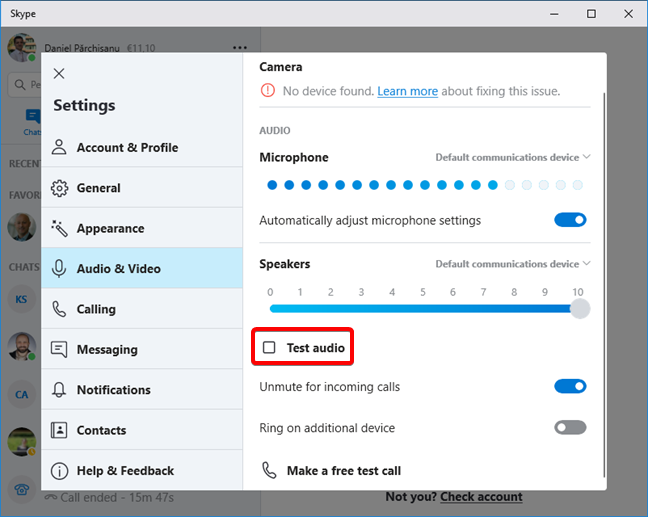Screen dimensions: 648x517
Task: Click the settings scrollbar
Action: click(604, 285)
